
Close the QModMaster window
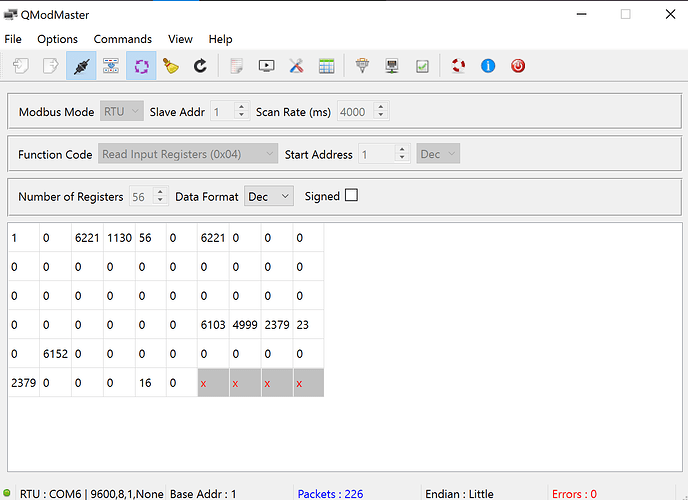[670, 14]
